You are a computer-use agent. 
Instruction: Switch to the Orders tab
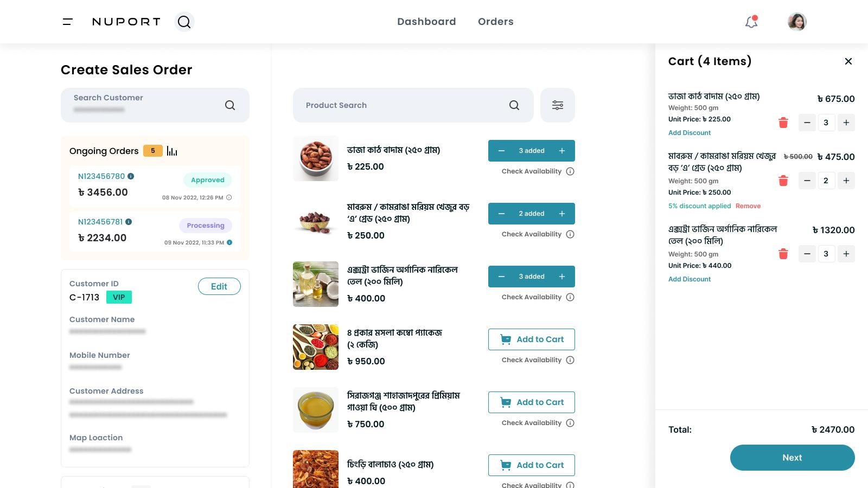tap(495, 22)
